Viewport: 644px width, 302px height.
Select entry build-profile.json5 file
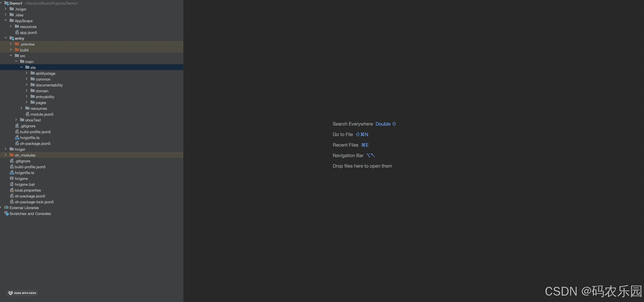[x=35, y=132]
